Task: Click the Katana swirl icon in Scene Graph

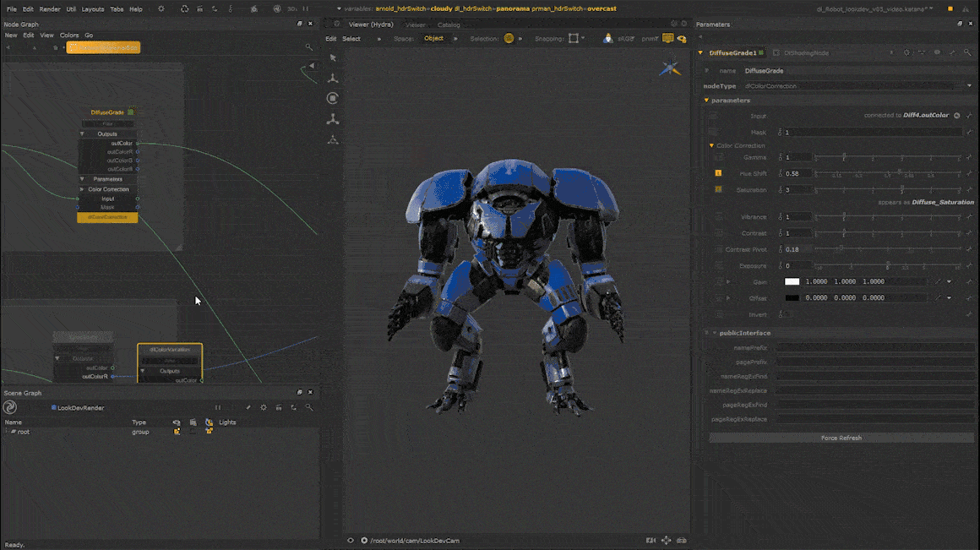Action: [10, 407]
